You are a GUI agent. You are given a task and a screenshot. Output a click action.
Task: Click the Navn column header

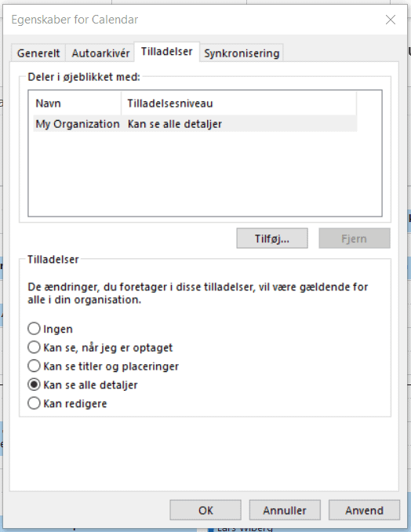point(78,103)
